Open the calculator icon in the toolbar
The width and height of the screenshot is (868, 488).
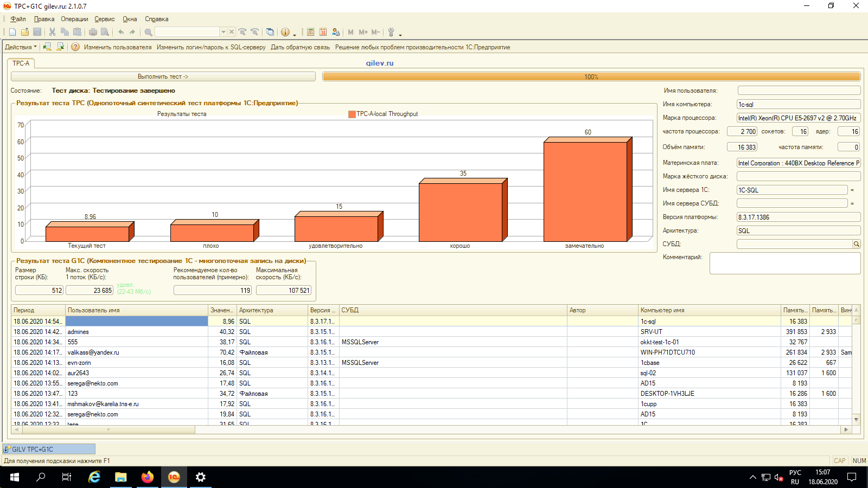click(x=311, y=32)
